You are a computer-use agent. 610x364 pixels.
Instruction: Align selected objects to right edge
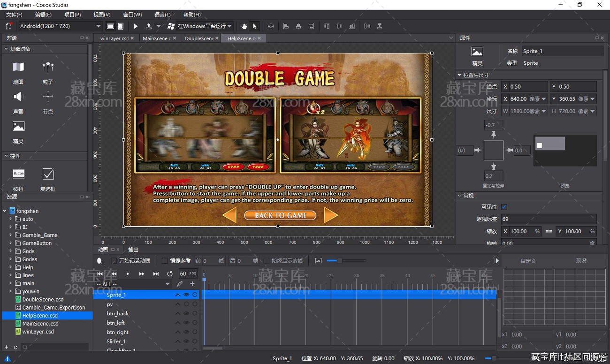point(311,26)
